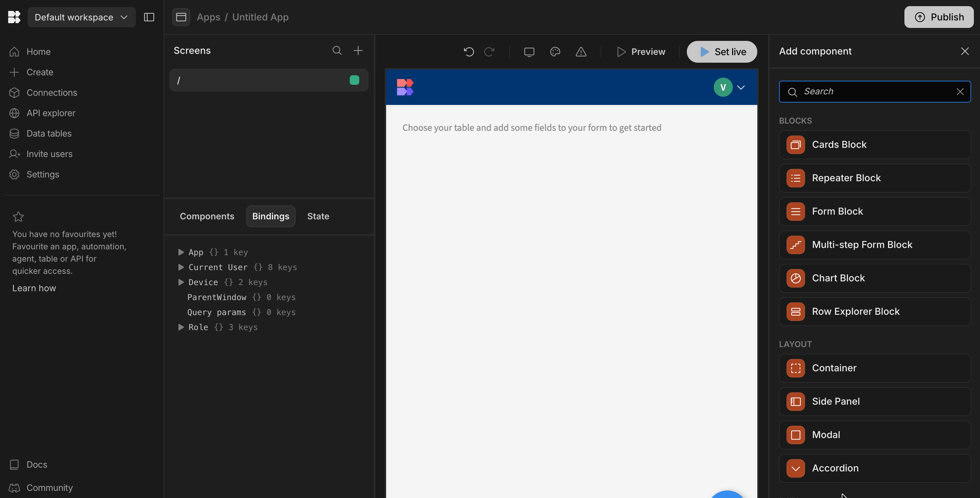Toggle the left sidebar panel icon
Image resolution: width=980 pixels, height=498 pixels.
click(x=149, y=17)
